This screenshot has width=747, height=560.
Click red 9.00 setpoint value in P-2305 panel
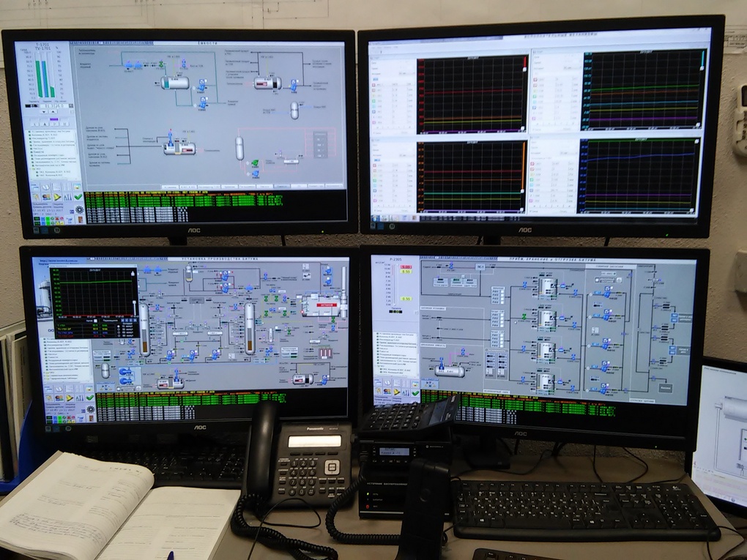click(406, 266)
